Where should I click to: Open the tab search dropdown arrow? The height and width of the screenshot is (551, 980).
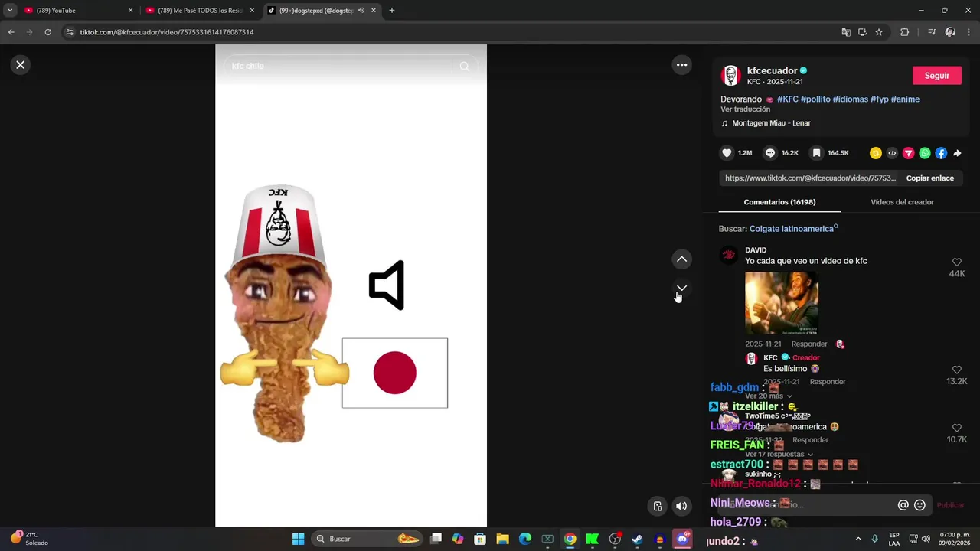(x=10, y=11)
